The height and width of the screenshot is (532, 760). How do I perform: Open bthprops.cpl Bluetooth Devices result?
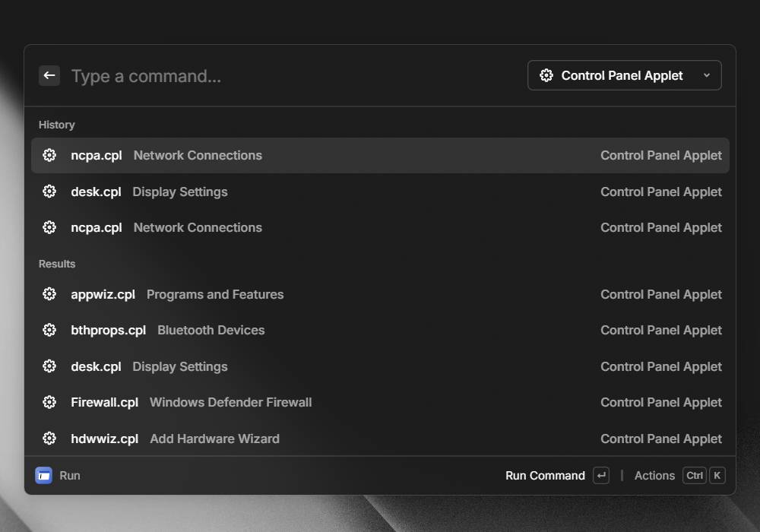pyautogui.click(x=380, y=330)
